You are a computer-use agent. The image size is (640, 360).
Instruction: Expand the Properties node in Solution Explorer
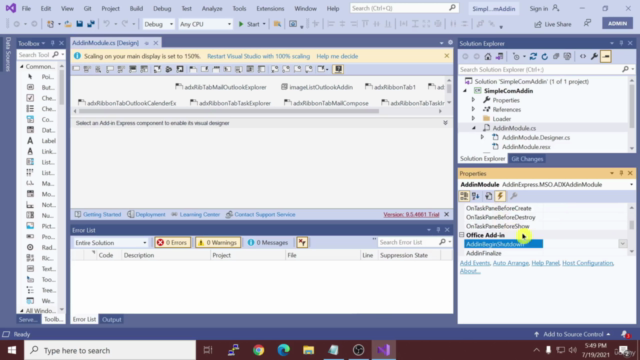(473, 100)
